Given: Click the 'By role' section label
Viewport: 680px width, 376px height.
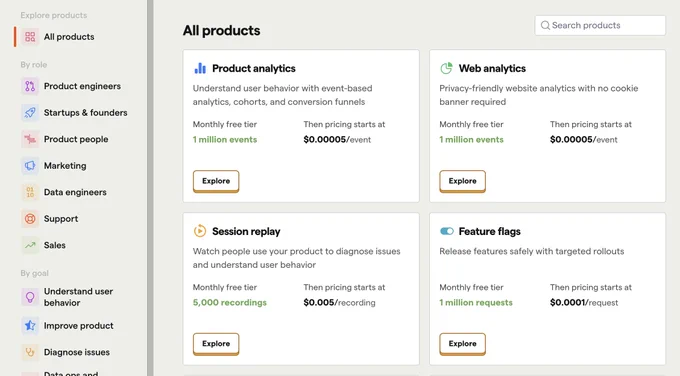Looking at the screenshot, I should (34, 65).
